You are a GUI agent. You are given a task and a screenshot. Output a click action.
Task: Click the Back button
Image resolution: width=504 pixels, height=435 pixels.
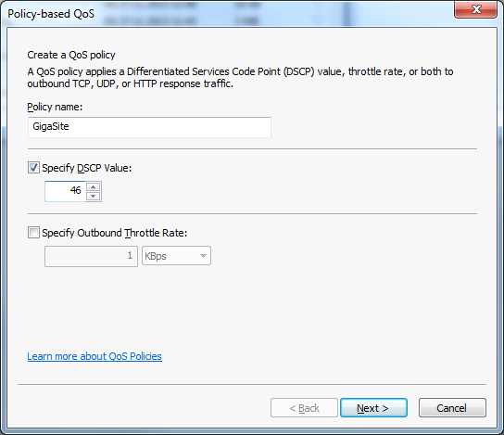coord(304,408)
